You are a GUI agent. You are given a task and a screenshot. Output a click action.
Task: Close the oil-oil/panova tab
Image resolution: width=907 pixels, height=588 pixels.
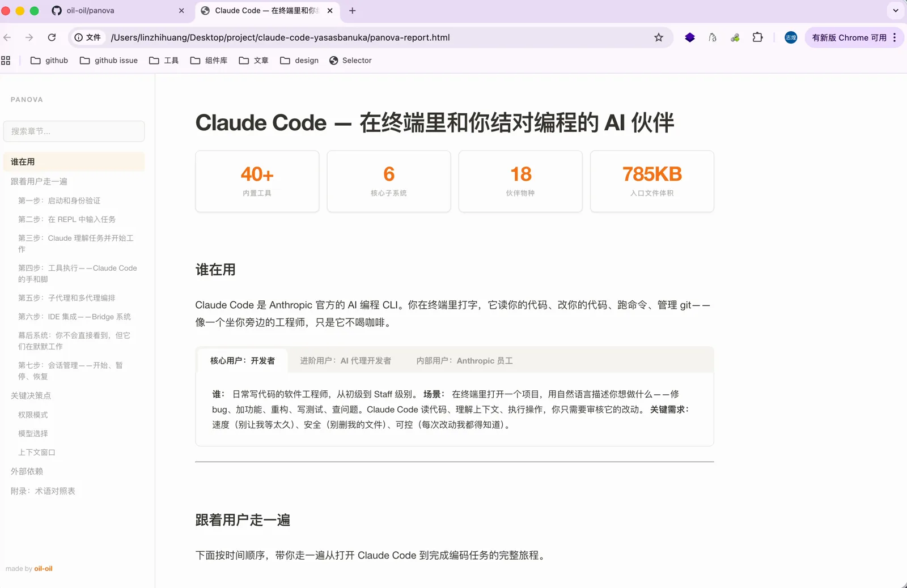click(x=181, y=11)
